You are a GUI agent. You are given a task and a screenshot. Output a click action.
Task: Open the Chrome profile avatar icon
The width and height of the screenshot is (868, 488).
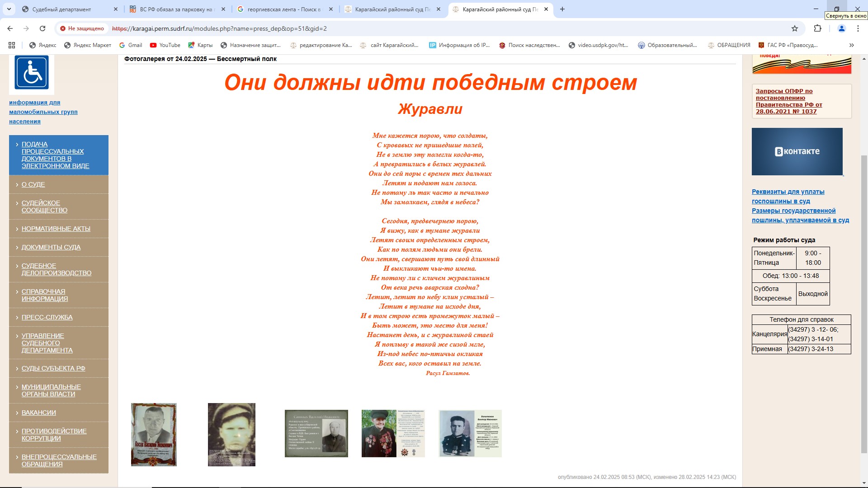(841, 28)
